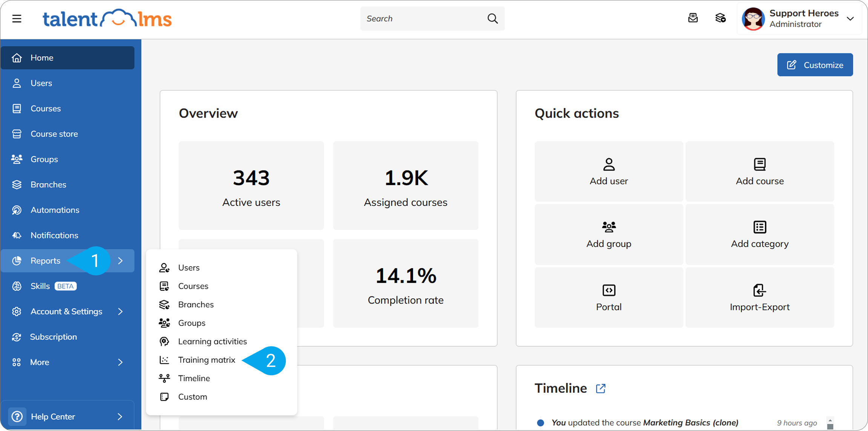Open the messages inbox icon
This screenshot has width=868, height=431.
[x=693, y=18]
